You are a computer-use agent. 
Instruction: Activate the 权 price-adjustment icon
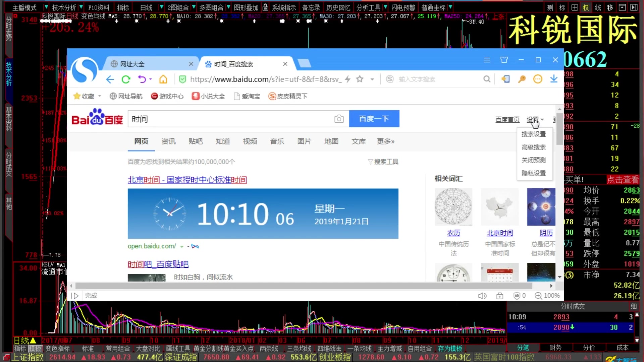point(586,7)
